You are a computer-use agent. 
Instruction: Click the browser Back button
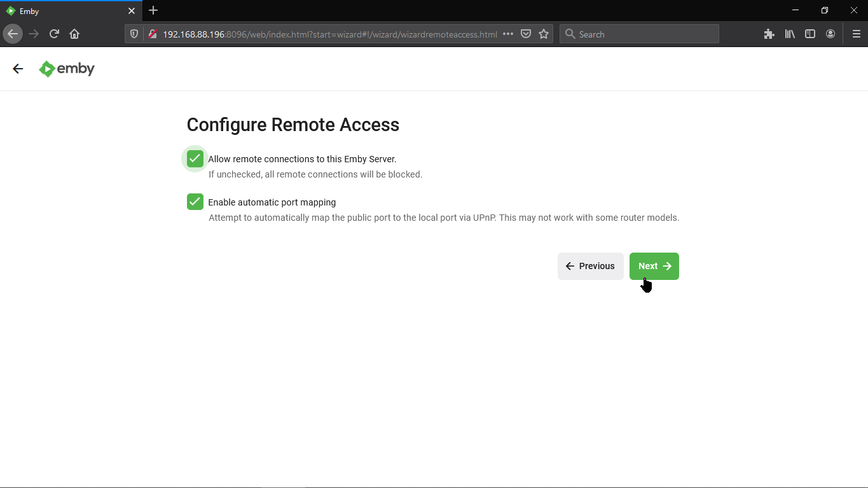pos(13,34)
